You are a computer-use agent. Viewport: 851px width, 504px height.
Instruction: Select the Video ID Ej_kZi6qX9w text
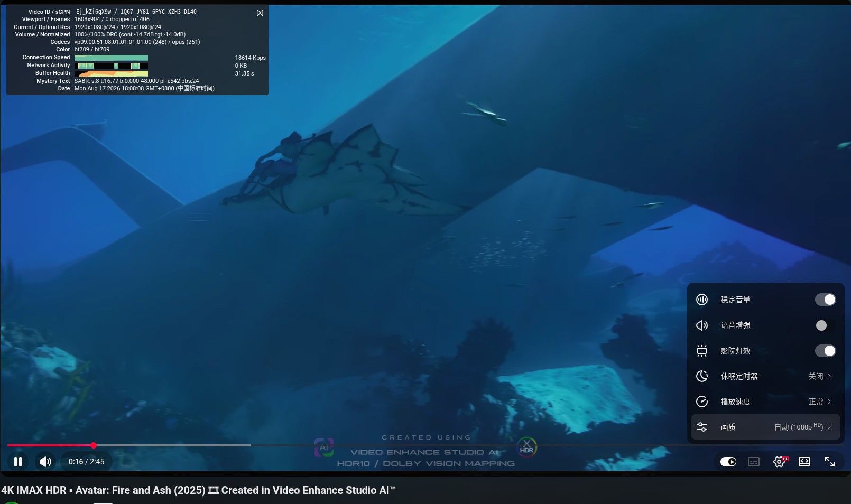coord(94,12)
